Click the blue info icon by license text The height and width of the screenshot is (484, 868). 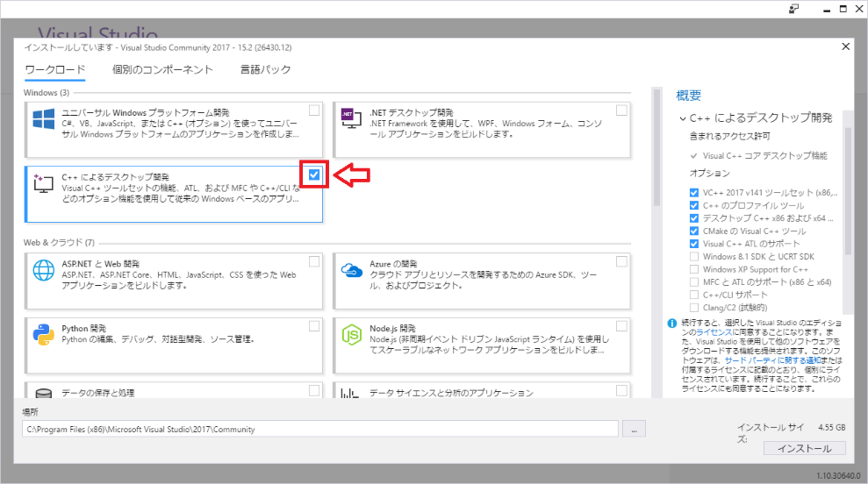click(672, 324)
